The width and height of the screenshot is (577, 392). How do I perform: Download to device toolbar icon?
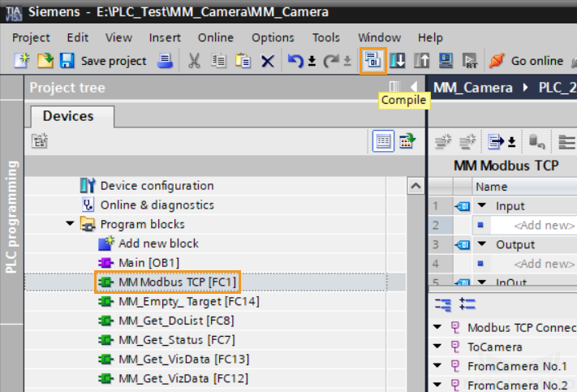[398, 61]
